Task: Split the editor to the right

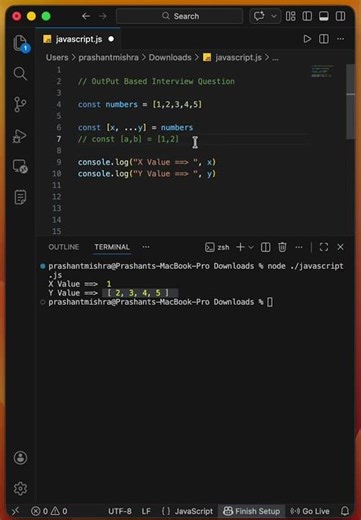Action: coord(324,39)
